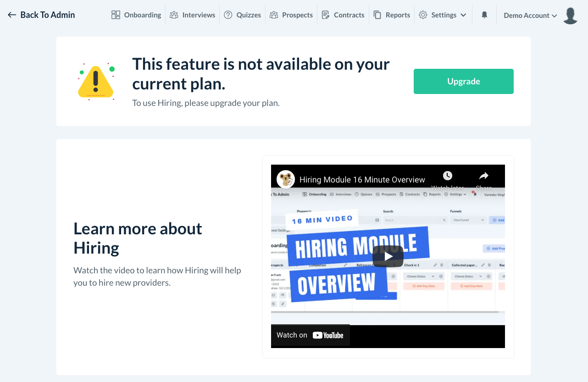Go to the Interviews section
The height and width of the screenshot is (382, 588).
192,15
